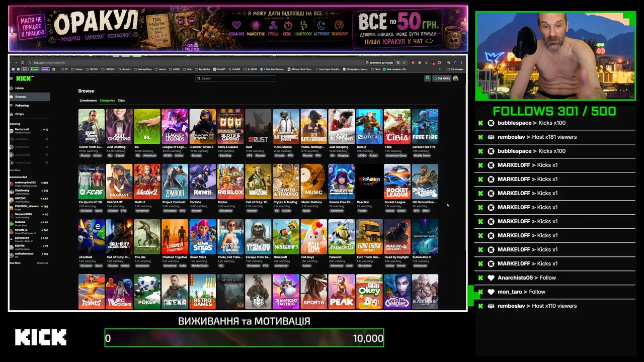Image resolution: width=644 pixels, height=362 pixels.
Task: Click the browser address bar URL
Action: (x=49, y=62)
